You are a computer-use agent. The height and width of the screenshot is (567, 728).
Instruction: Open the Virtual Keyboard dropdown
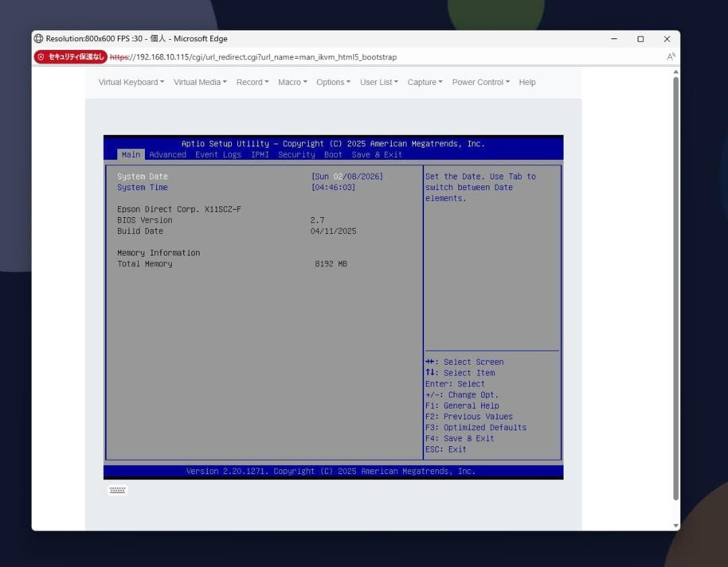(x=131, y=82)
